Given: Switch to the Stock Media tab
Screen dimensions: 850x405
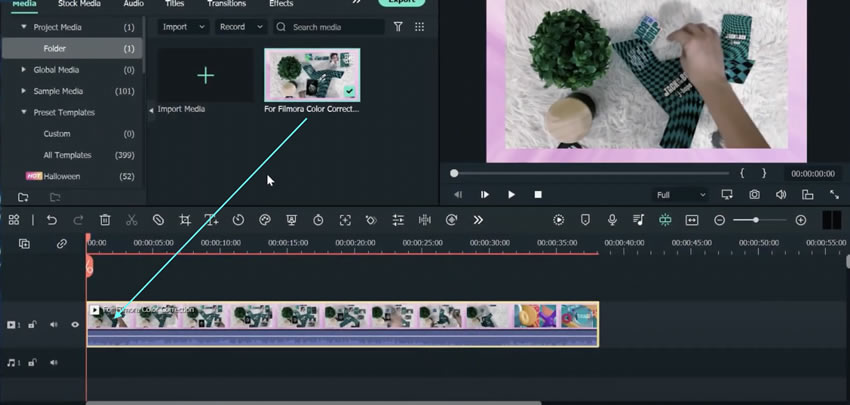Looking at the screenshot, I should pos(79,4).
